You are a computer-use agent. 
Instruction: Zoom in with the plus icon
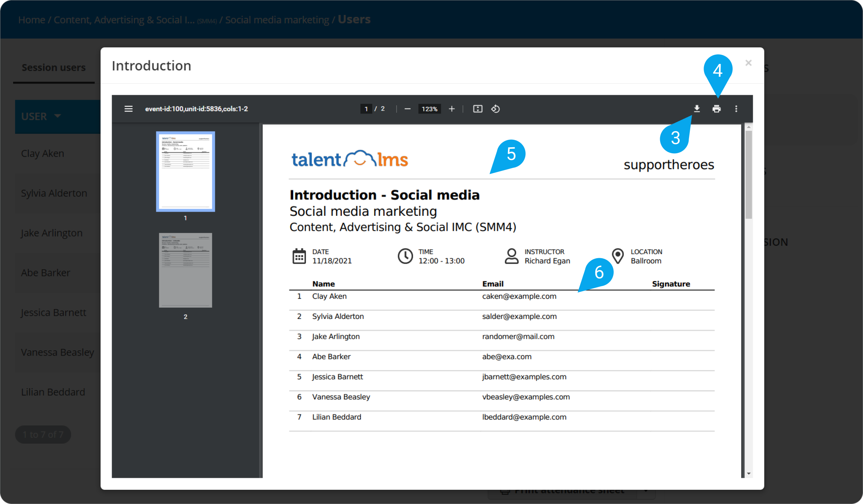[452, 109]
